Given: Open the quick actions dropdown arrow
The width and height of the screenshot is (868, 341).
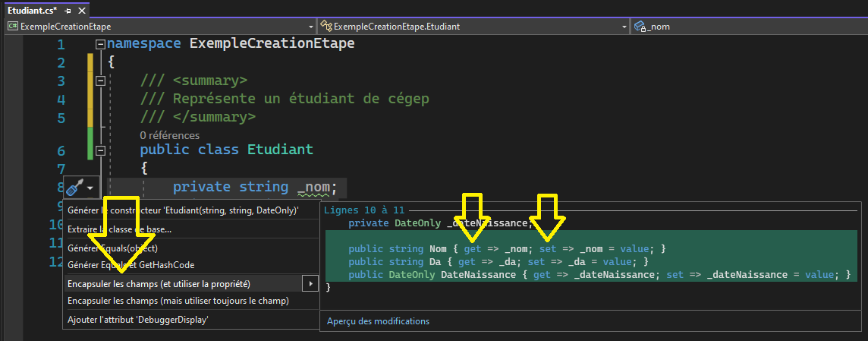Looking at the screenshot, I should tap(91, 188).
